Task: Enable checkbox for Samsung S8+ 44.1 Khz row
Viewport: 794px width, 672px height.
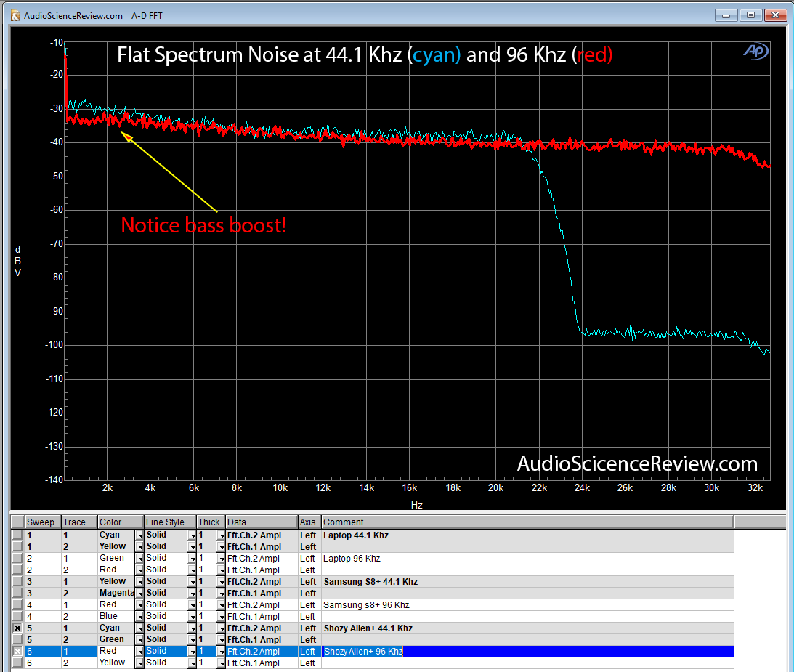Action: click(17, 581)
